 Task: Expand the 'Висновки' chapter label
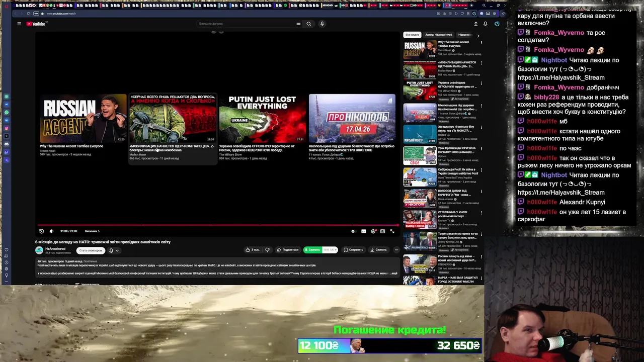[x=92, y=231]
